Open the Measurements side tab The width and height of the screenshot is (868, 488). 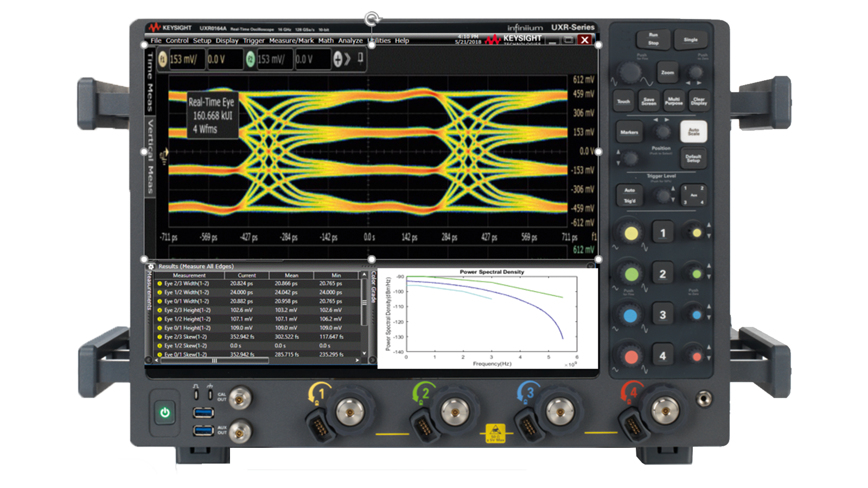point(150,291)
